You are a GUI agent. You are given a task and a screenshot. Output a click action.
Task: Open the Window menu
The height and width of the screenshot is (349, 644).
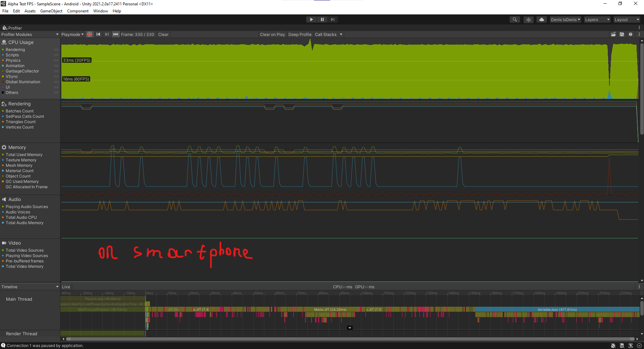(101, 11)
